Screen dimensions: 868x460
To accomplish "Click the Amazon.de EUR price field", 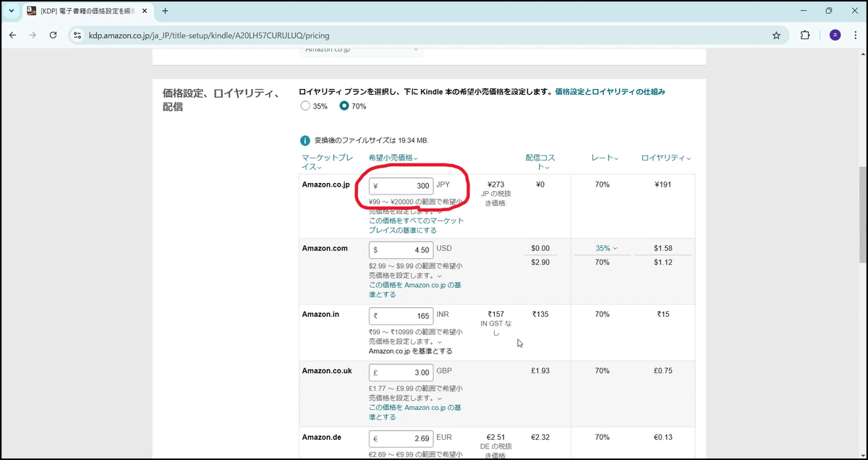I will coord(401,438).
